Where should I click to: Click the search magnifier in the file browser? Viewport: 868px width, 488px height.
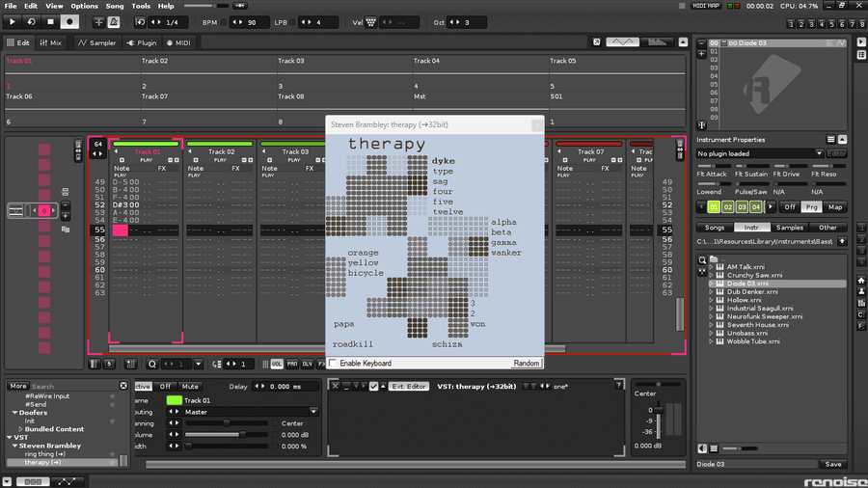[702, 260]
